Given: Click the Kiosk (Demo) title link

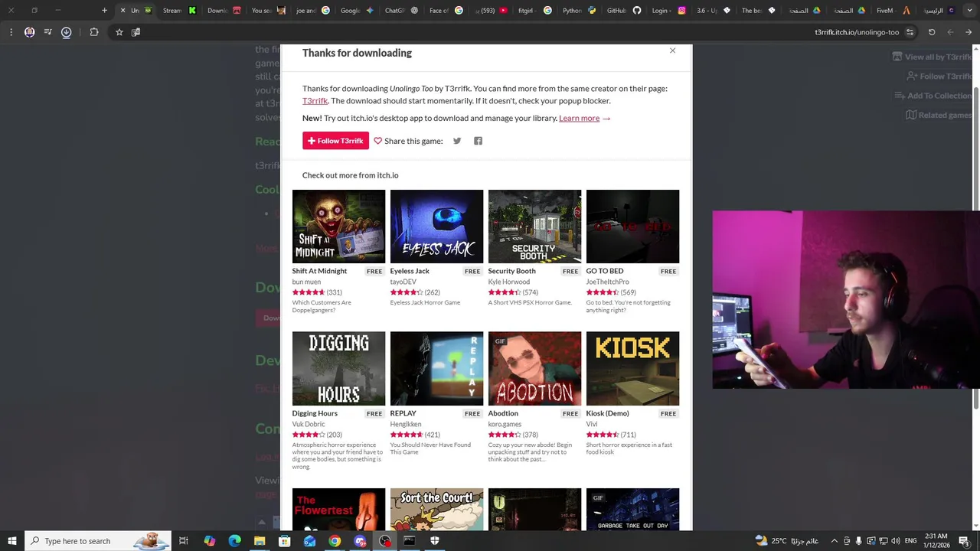Looking at the screenshot, I should click(607, 413).
